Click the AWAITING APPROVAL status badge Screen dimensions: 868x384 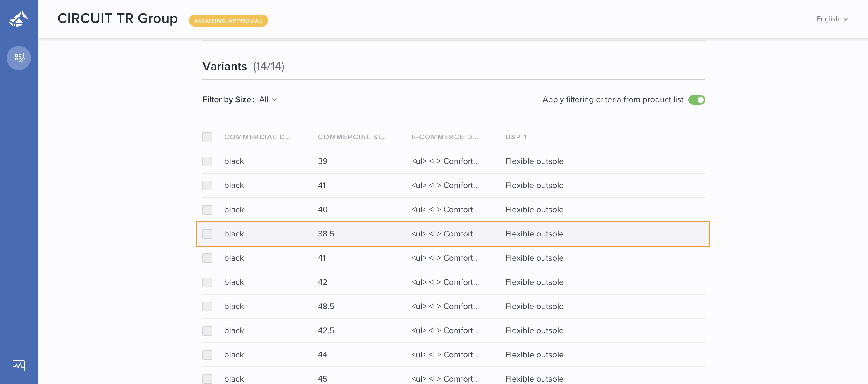228,21
